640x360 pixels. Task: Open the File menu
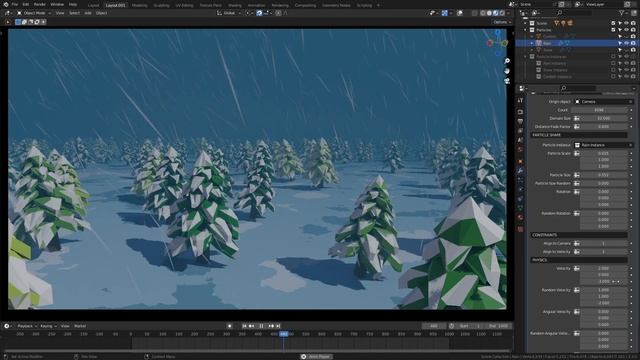click(x=15, y=4)
